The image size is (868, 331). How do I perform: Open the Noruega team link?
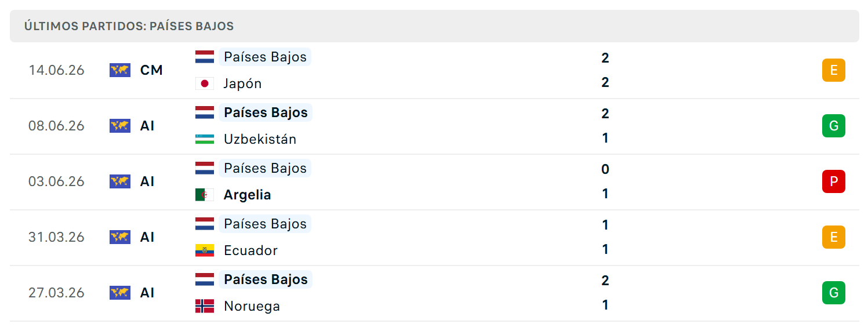pos(252,306)
